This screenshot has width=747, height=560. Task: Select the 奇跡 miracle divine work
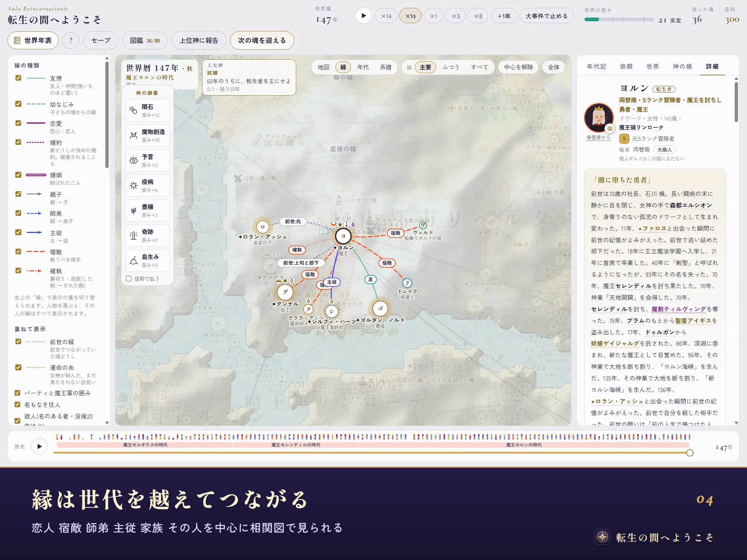(148, 236)
